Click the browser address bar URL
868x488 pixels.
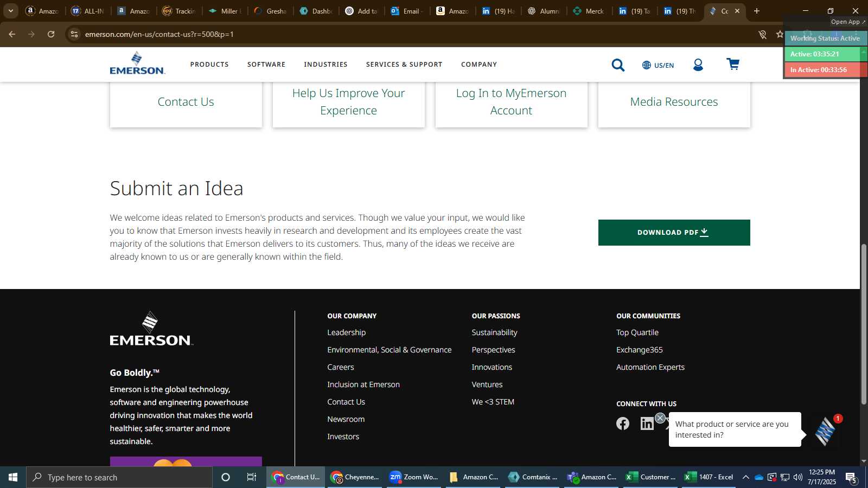tap(159, 34)
